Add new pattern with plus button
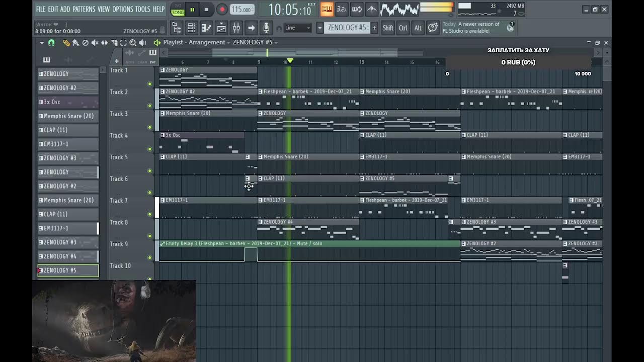The height and width of the screenshot is (362, 644). tap(374, 28)
